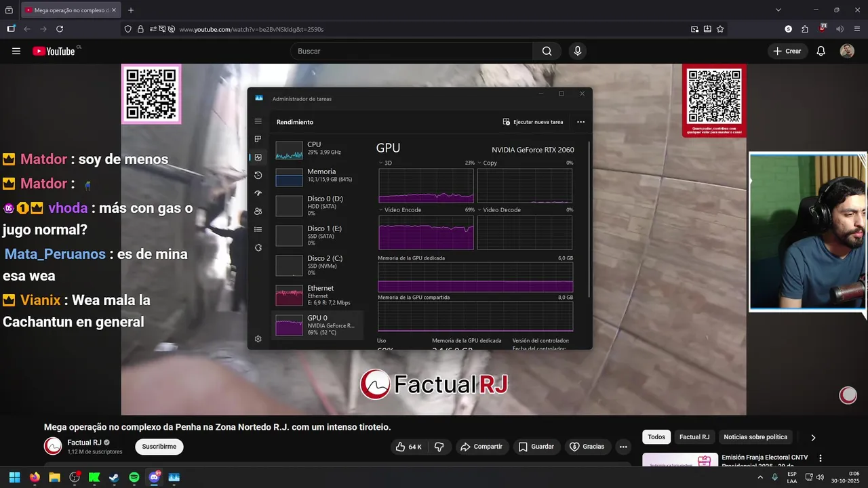The height and width of the screenshot is (488, 868).
Task: Click Guardar button
Action: [536, 447]
